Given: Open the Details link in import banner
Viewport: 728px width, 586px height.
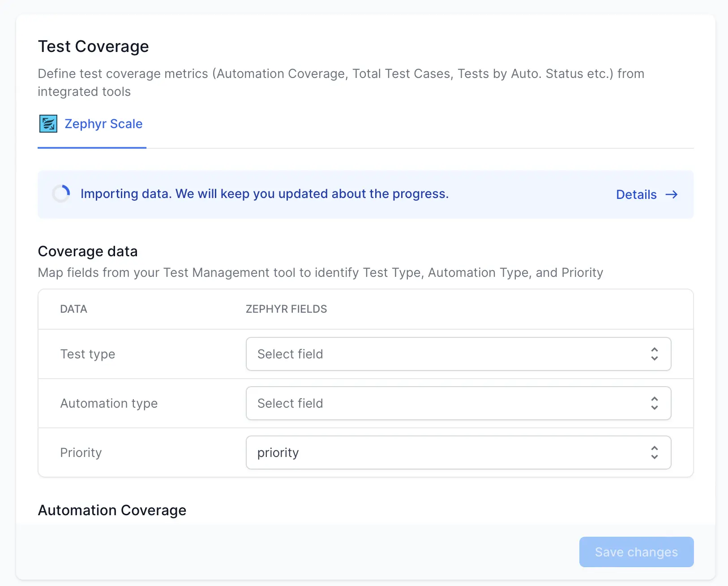Looking at the screenshot, I should click(636, 194).
